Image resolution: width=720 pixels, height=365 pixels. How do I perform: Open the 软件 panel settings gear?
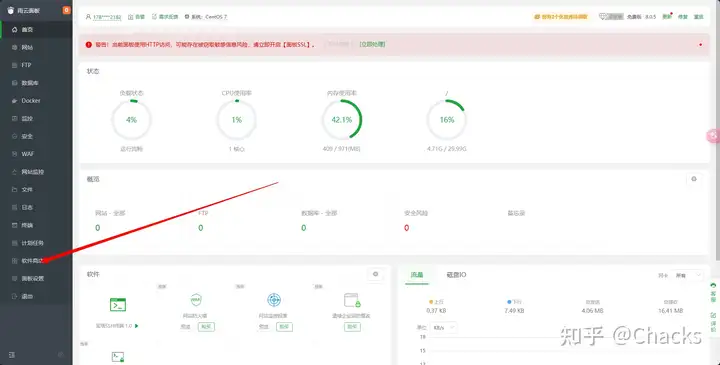(x=375, y=274)
